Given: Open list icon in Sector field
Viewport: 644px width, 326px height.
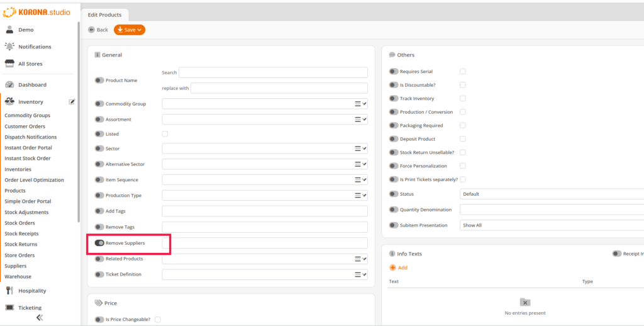Looking at the screenshot, I should (x=358, y=149).
